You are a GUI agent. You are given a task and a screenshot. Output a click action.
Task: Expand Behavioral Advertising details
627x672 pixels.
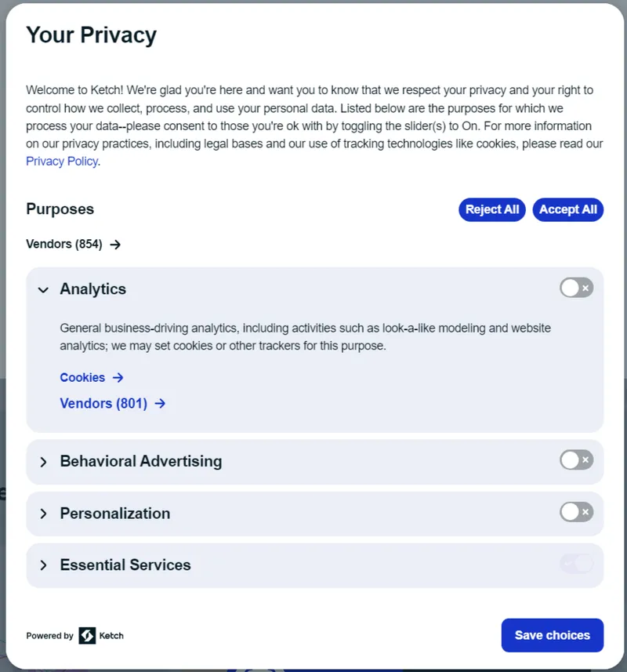pyautogui.click(x=44, y=462)
